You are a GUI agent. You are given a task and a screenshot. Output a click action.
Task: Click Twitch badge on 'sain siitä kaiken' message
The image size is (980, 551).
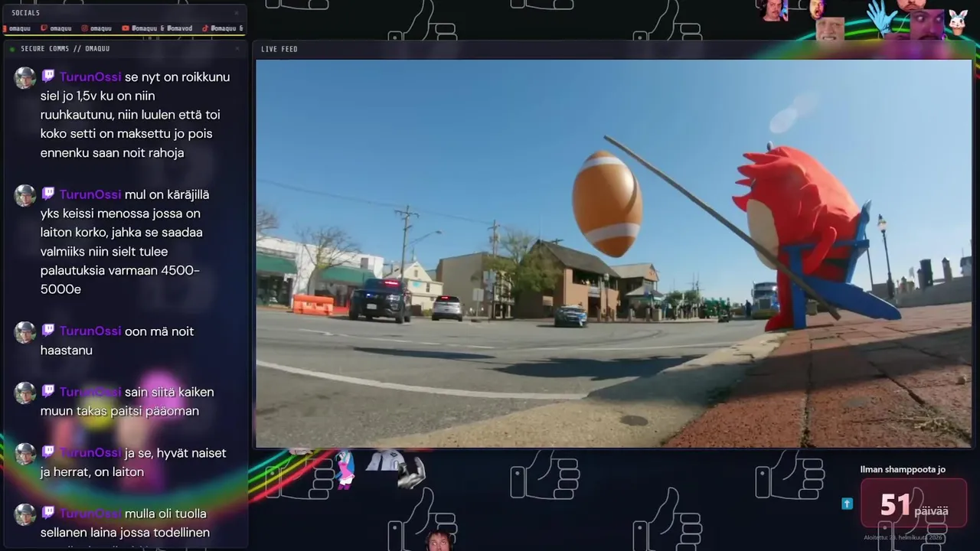point(48,392)
